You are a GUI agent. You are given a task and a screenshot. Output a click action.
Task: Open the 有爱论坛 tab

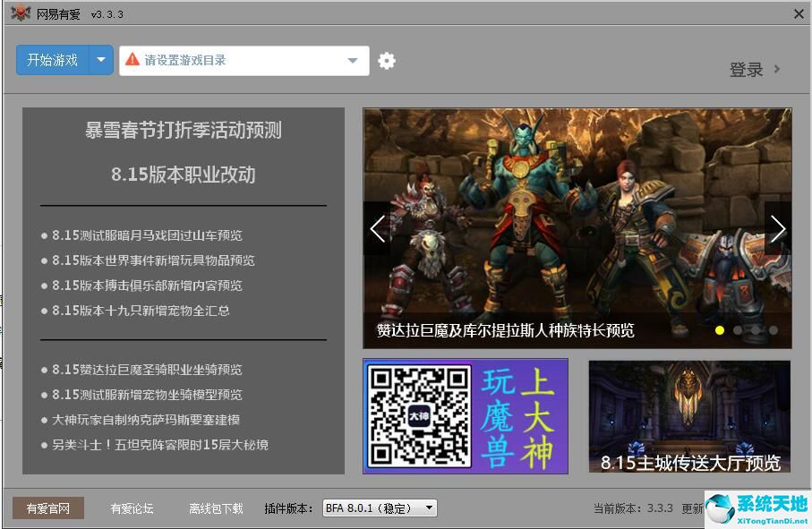tap(132, 508)
